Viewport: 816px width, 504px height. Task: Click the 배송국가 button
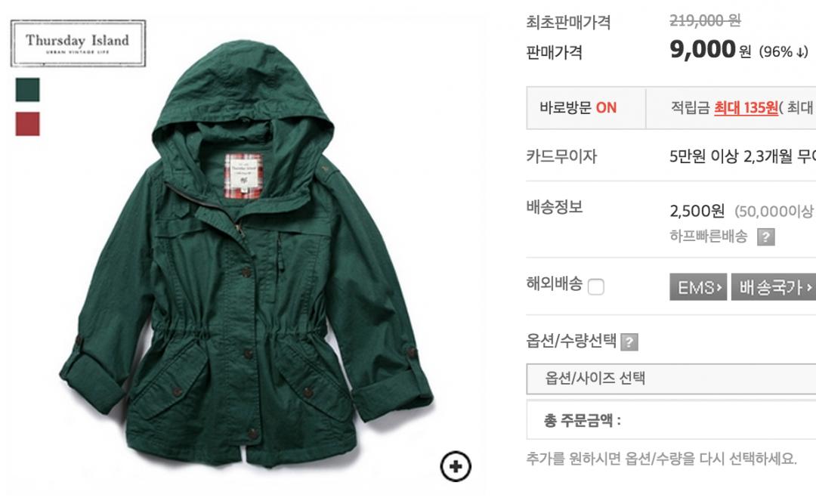pyautogui.click(x=774, y=287)
